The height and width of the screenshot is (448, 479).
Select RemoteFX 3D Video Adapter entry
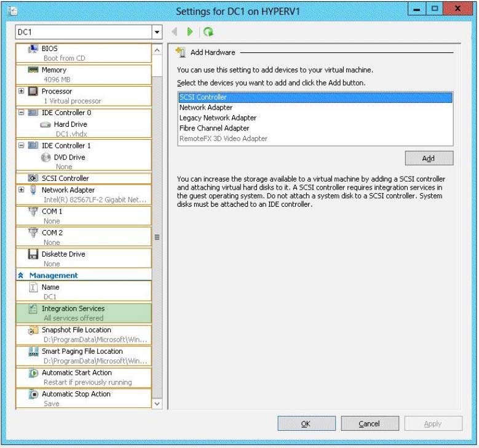pyautogui.click(x=315, y=139)
